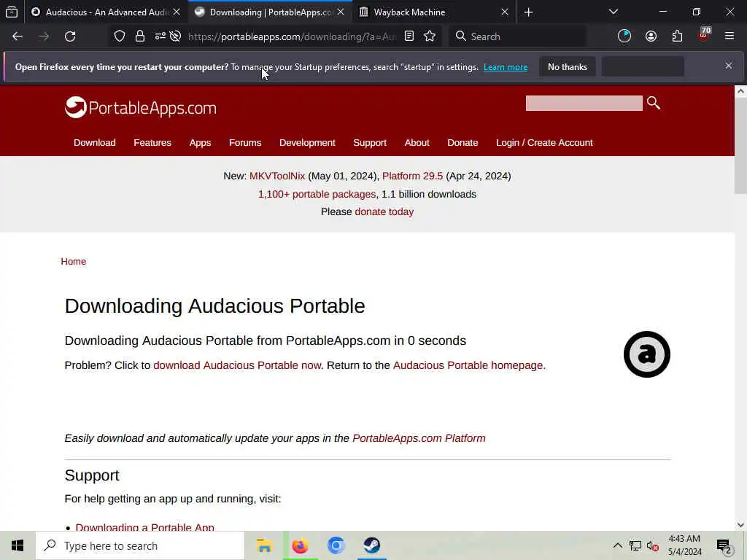Click the address bar URL

(x=292, y=36)
